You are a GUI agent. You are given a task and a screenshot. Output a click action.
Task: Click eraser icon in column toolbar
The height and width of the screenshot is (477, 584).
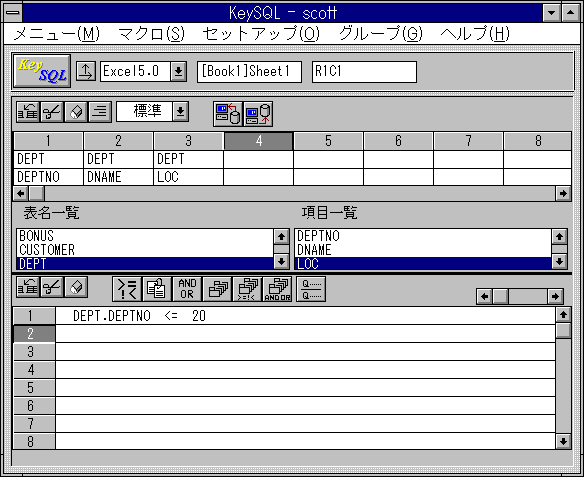pyautogui.click(x=76, y=112)
